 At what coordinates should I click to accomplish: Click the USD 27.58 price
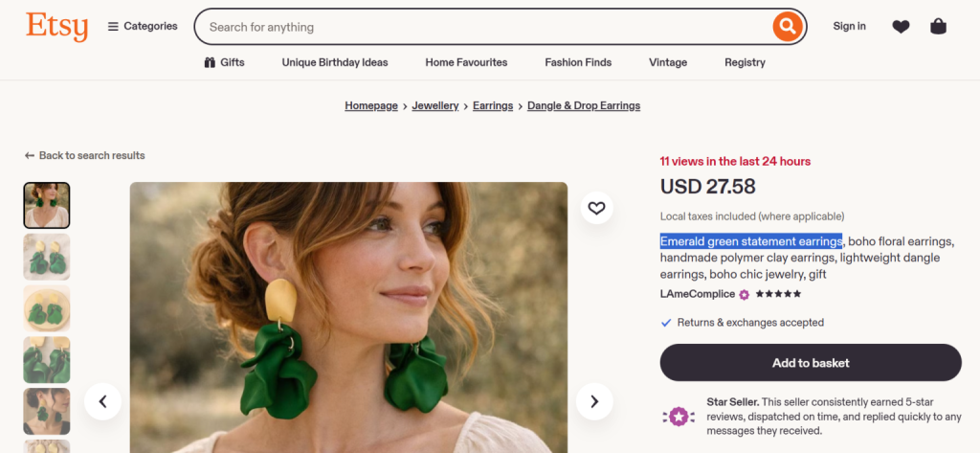[x=707, y=187]
